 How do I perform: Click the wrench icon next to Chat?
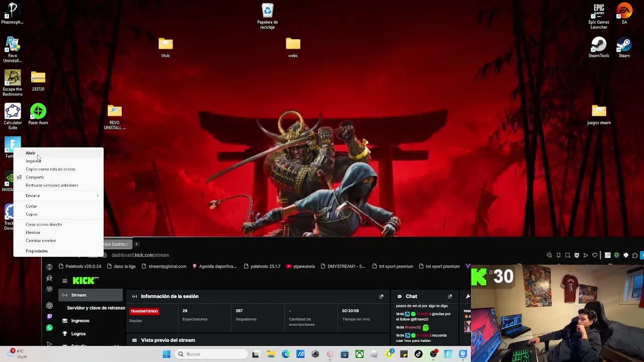point(468,297)
